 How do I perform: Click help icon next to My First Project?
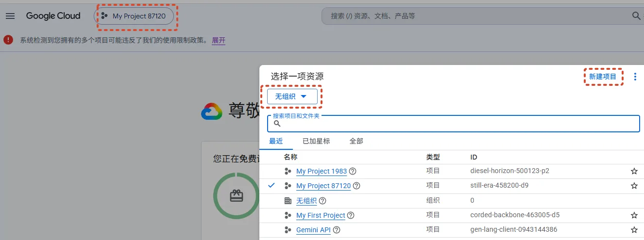click(351, 215)
